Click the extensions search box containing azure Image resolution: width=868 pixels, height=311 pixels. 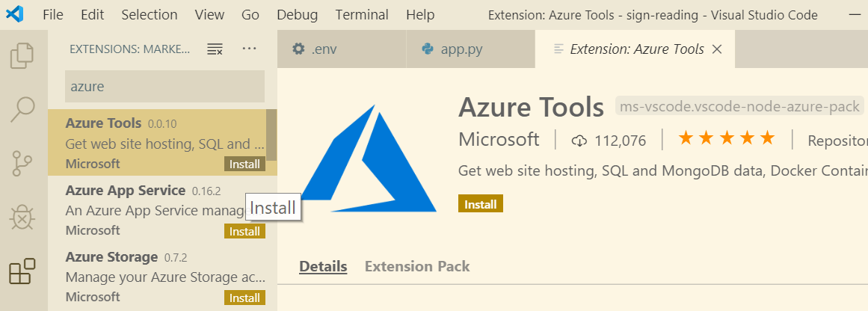164,87
